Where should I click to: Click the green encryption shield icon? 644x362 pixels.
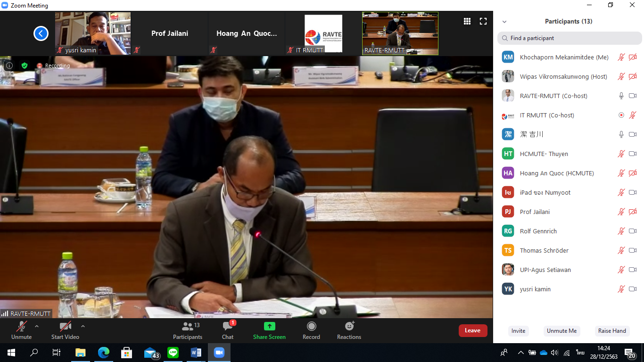25,66
